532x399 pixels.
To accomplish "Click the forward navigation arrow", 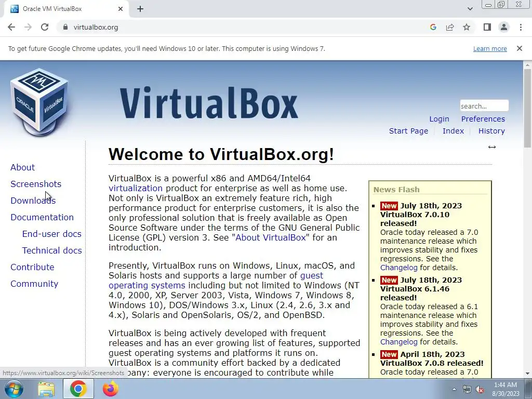I will (28, 27).
